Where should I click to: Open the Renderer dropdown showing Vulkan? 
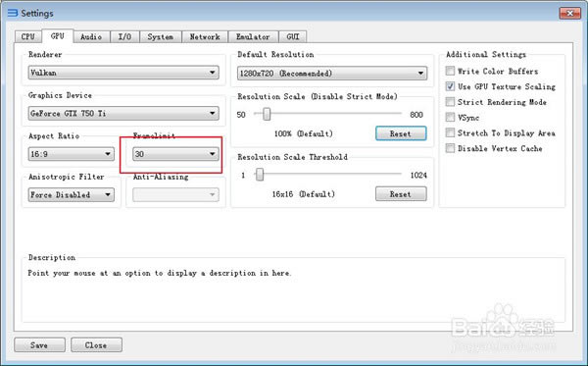[x=123, y=73]
